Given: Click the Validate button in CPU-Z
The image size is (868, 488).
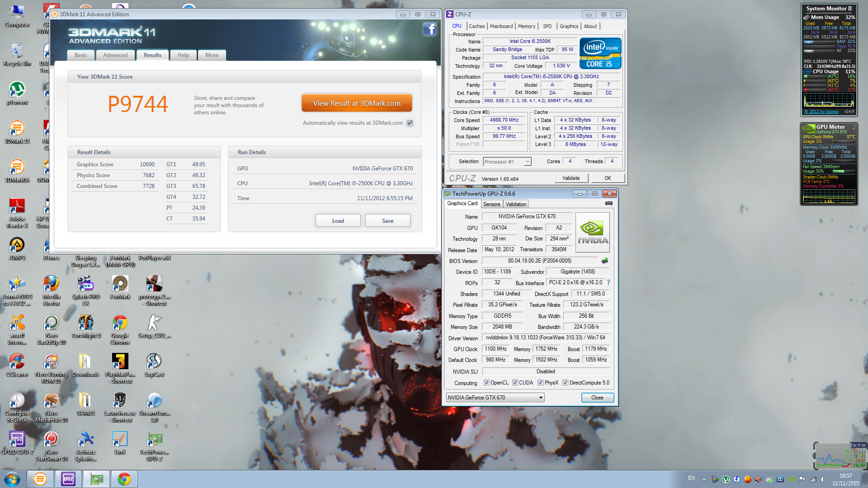Looking at the screenshot, I should tap(571, 178).
